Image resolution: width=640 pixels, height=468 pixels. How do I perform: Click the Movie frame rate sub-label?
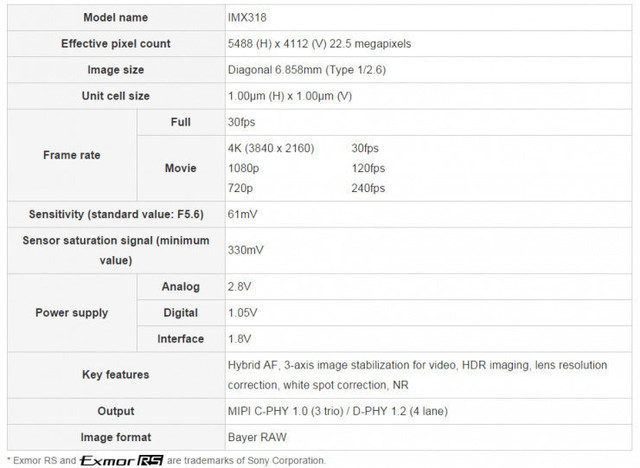[x=180, y=168]
